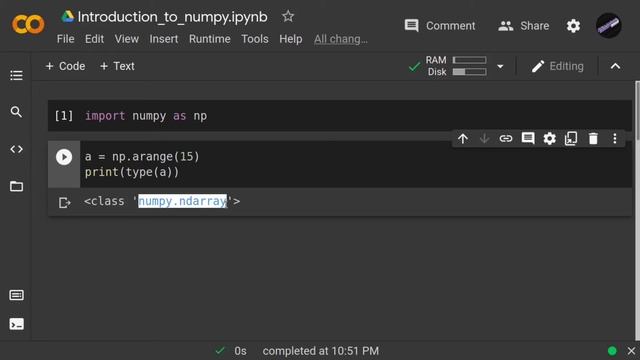This screenshot has width=640, height=360.
Task: Expand the runtime connection dropdown arrow
Action: 500,66
